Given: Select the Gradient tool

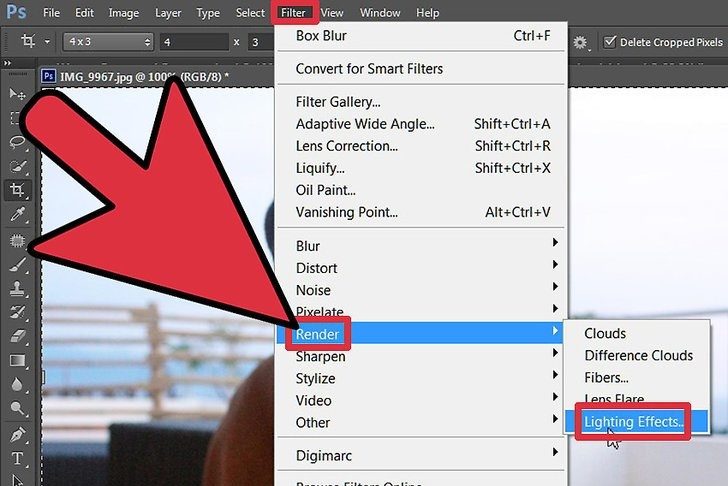Looking at the screenshot, I should [x=17, y=360].
